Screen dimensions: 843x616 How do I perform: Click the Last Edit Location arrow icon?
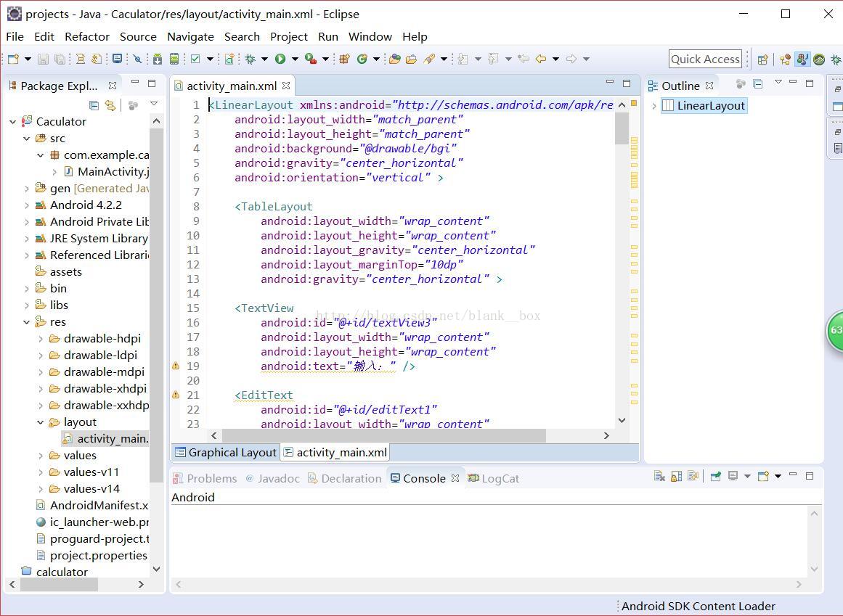pos(524,59)
